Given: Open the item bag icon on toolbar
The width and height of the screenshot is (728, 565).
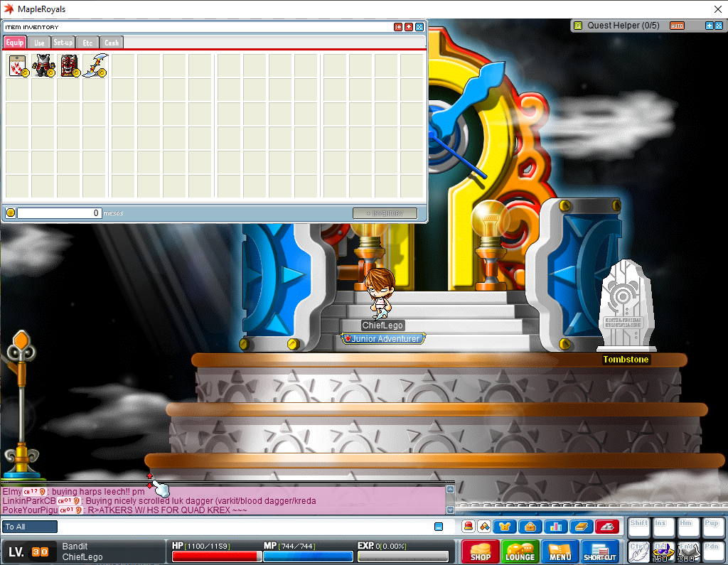Looking at the screenshot, I should click(x=530, y=527).
